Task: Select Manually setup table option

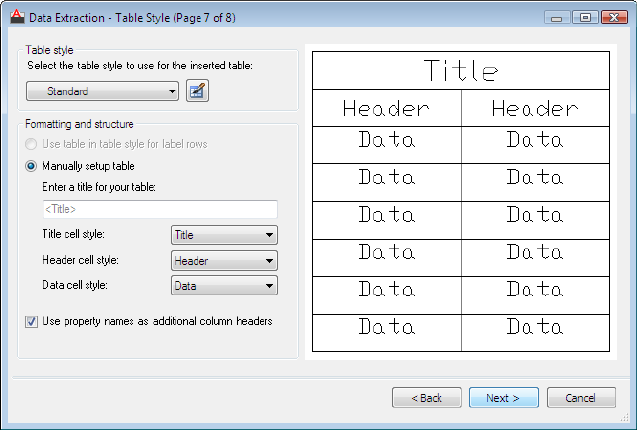Action: coord(32,166)
